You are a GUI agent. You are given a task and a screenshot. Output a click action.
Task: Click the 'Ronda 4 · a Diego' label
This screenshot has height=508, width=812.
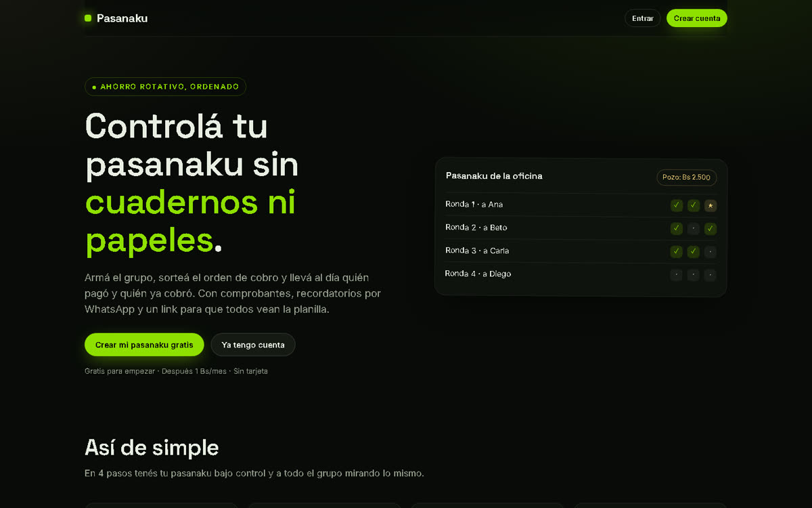pos(478,274)
